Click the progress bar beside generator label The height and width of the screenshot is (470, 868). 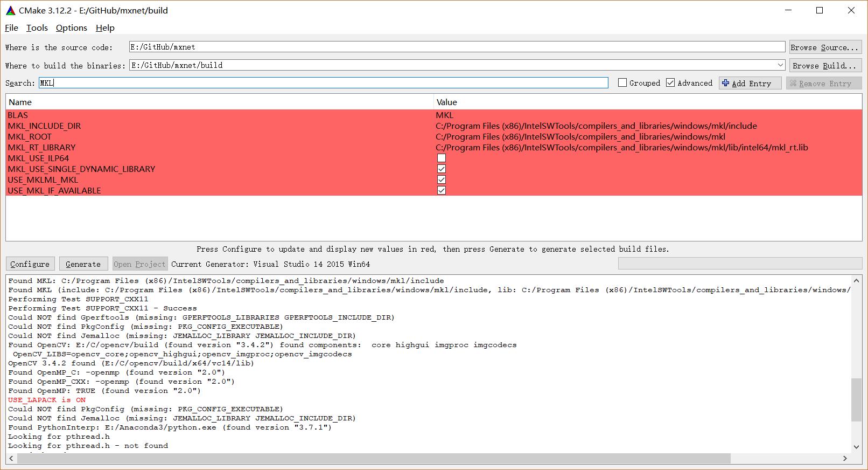(x=740, y=264)
